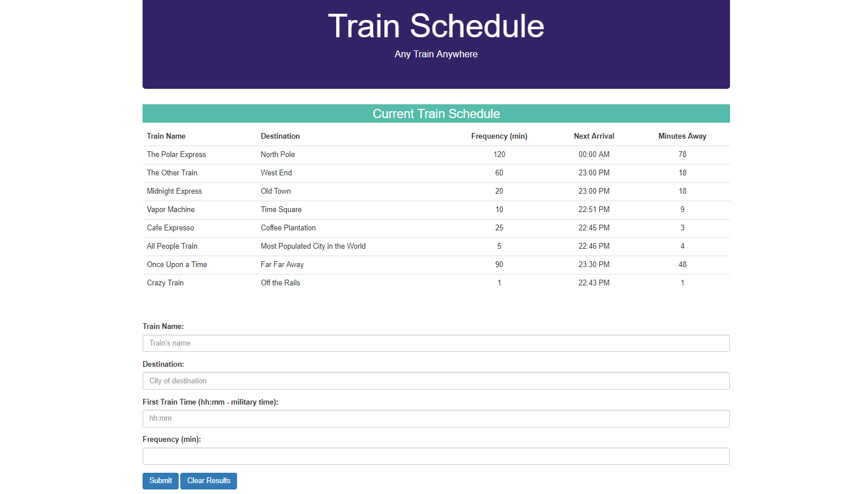
Task: Click 9 minutes away for Vapor Machine
Action: tap(682, 210)
